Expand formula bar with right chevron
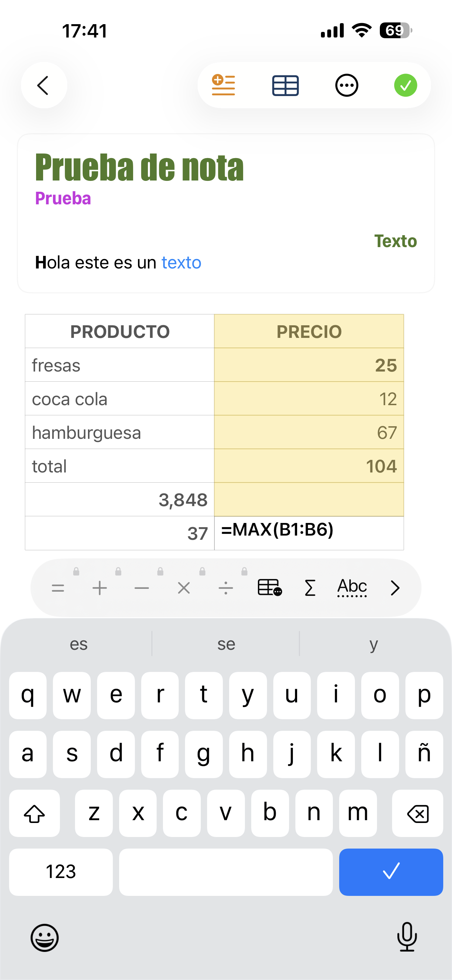The height and width of the screenshot is (980, 452). tap(395, 588)
